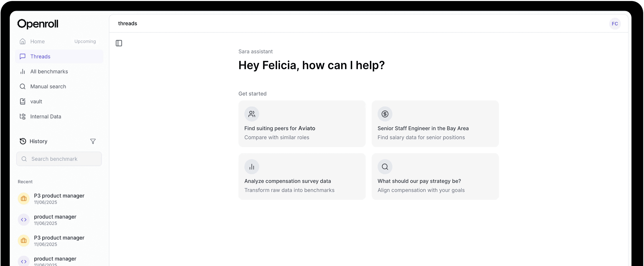Choose Find suiting peers for Aviato card
The image size is (644, 266).
point(302,124)
